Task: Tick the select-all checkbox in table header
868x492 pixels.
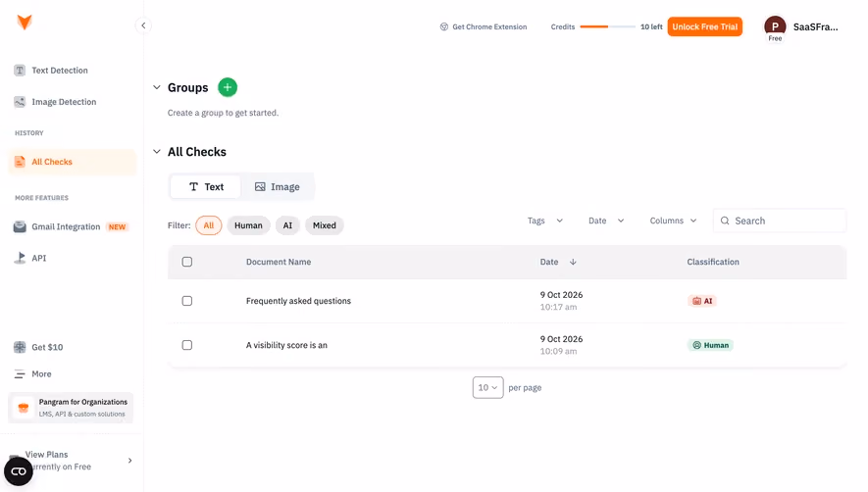Action: (187, 262)
